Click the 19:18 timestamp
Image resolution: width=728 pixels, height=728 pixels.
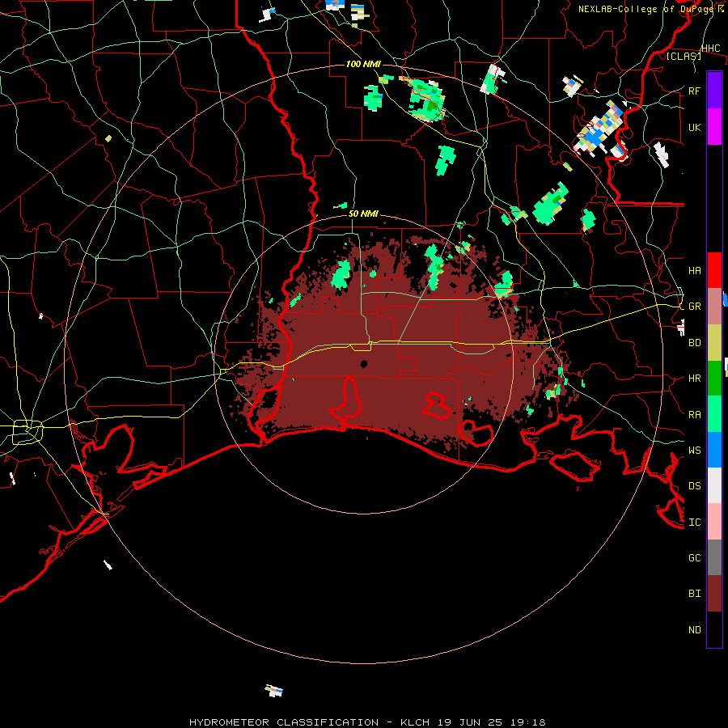pyautogui.click(x=527, y=722)
